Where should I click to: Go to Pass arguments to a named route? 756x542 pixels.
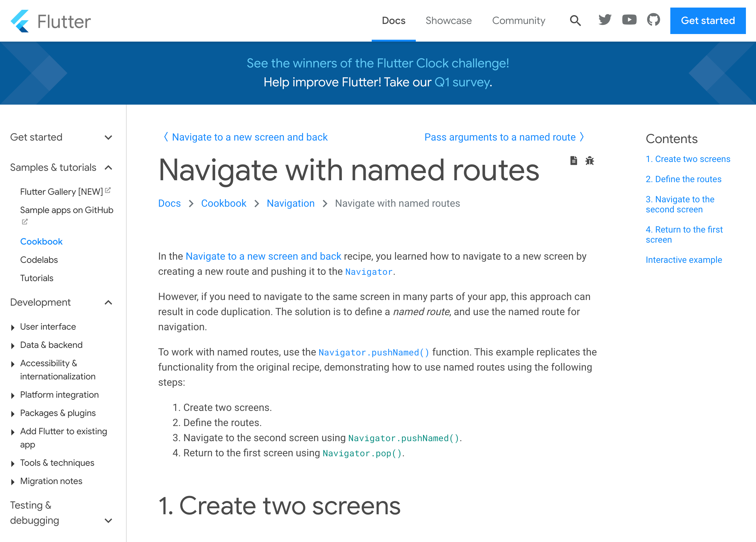pyautogui.click(x=504, y=137)
